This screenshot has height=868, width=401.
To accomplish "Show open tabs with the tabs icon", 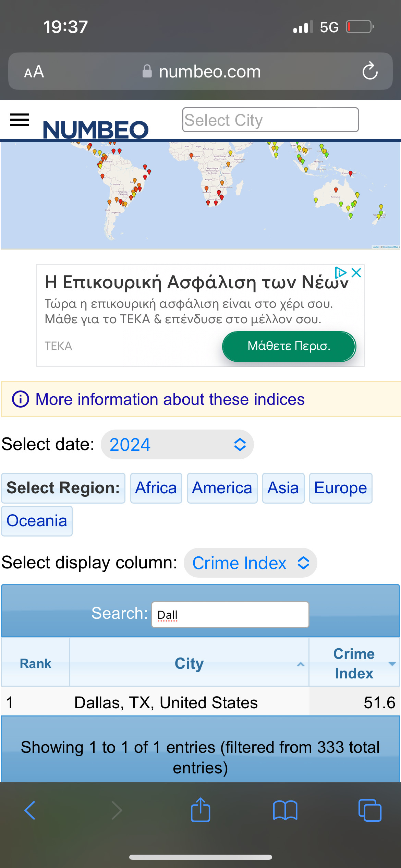I will (x=370, y=810).
